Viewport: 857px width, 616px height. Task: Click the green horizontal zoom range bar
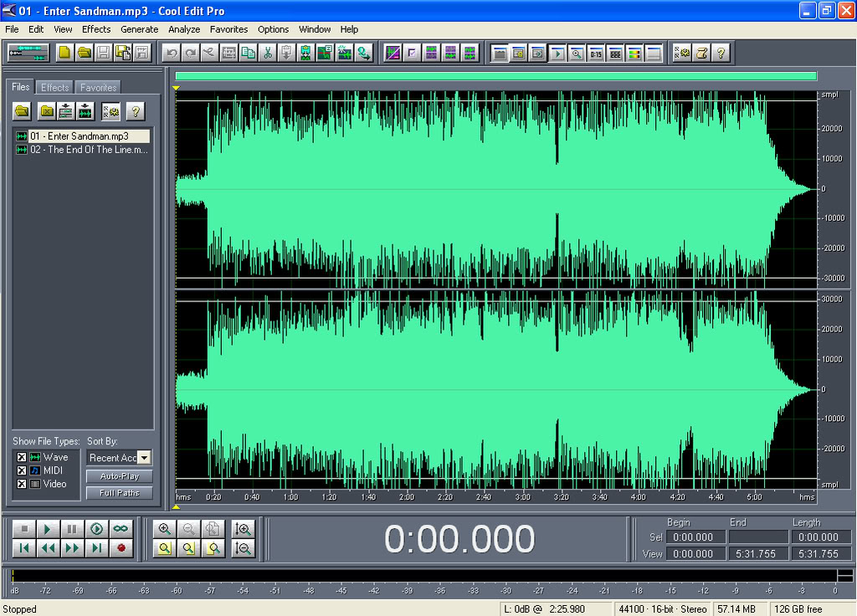[495, 76]
